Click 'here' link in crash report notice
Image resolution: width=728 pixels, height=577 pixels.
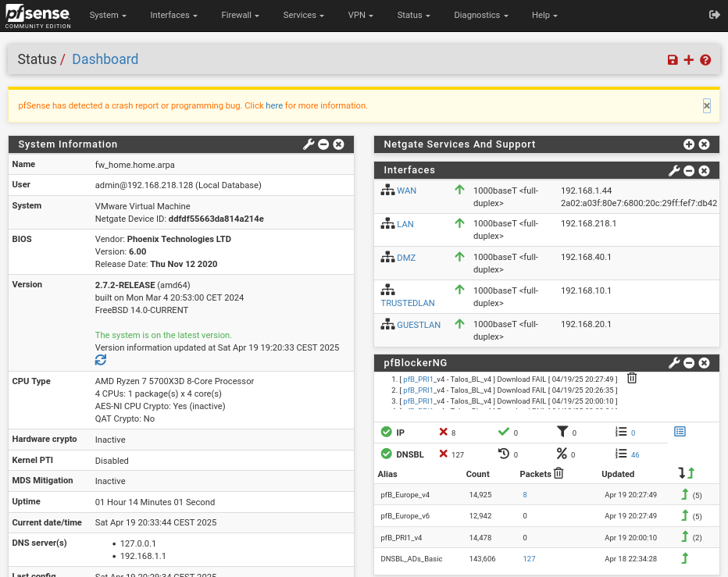coord(274,106)
